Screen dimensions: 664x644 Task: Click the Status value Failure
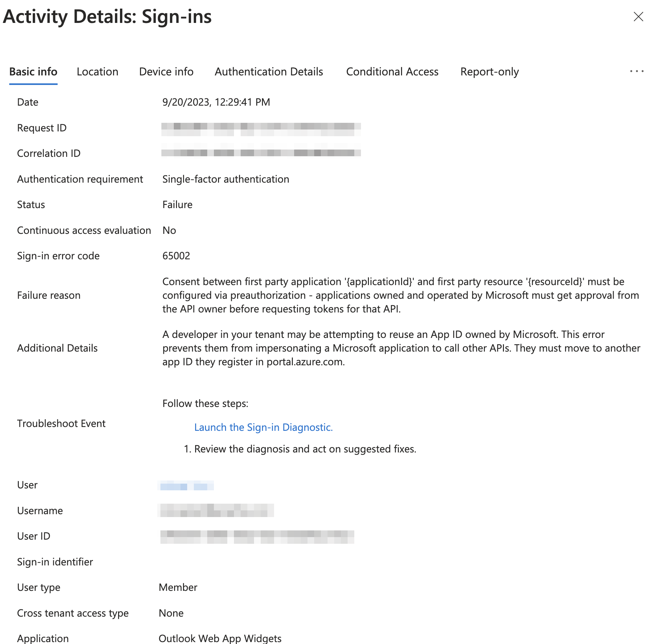point(177,205)
